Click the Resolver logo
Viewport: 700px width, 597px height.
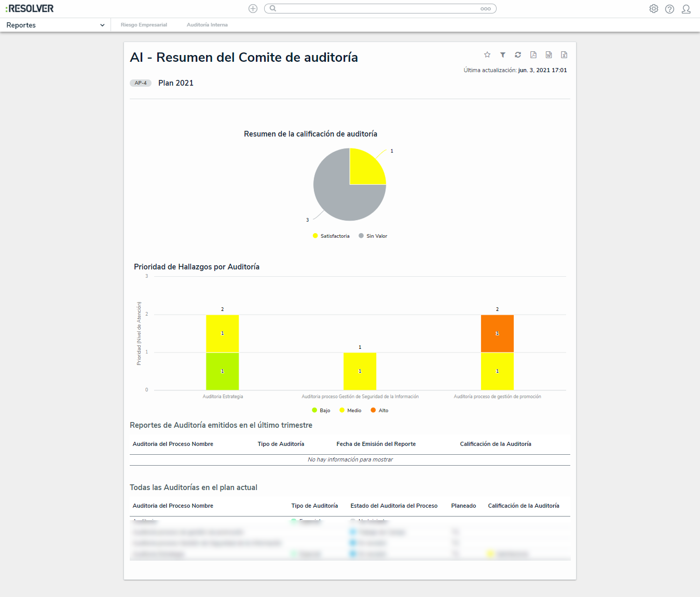click(30, 8)
